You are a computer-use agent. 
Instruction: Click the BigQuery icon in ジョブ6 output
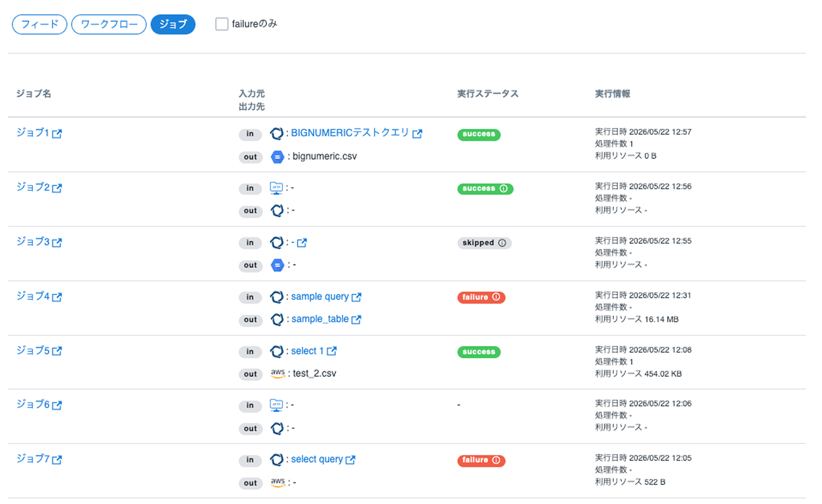coord(277,429)
